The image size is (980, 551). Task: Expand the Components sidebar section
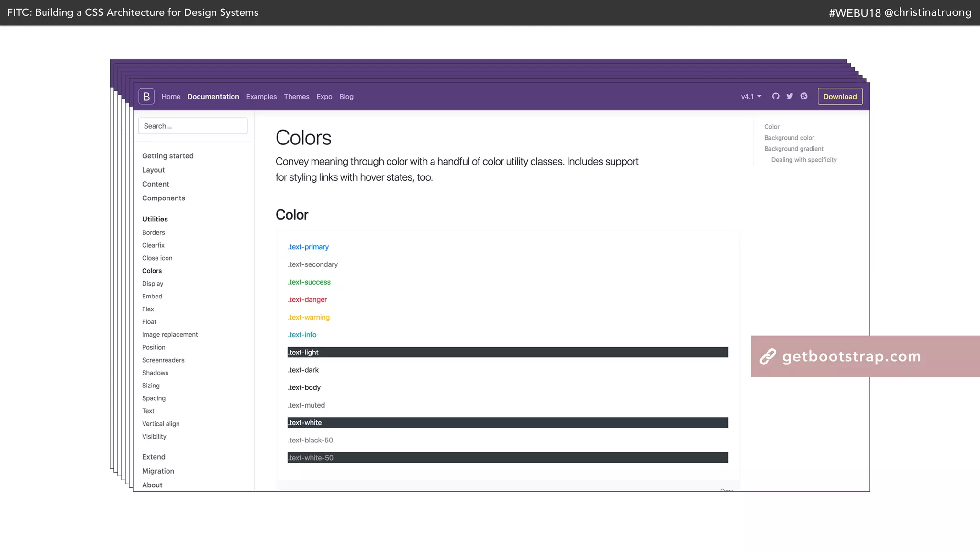(163, 198)
